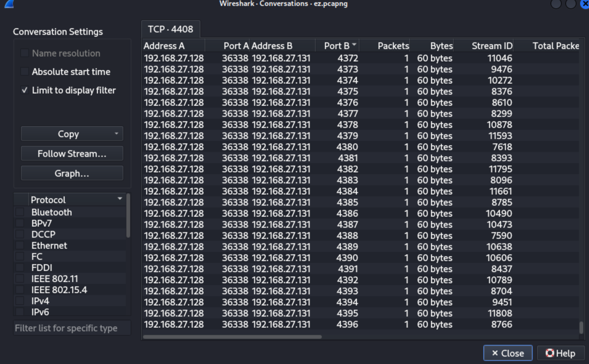The height and width of the screenshot is (364, 589).
Task: Select the conversation with stream ID 10878
Action: coord(361,124)
